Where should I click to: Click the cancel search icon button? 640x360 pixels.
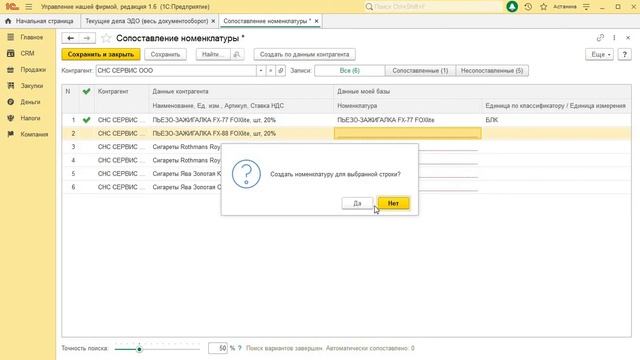click(237, 54)
